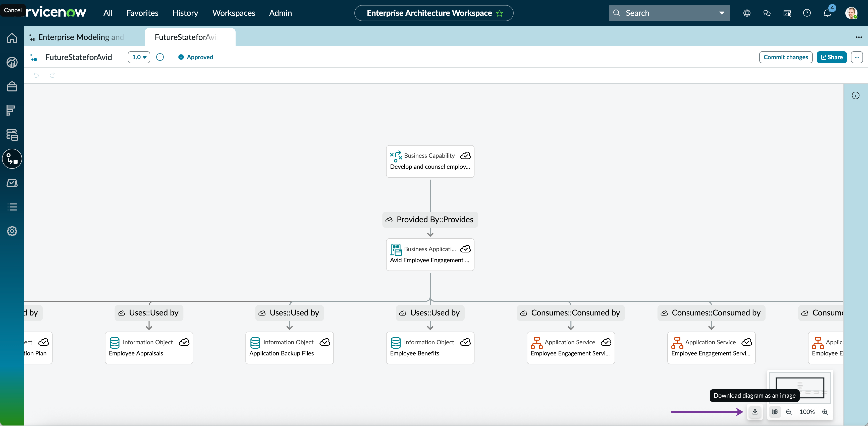The image size is (868, 426).
Task: Open the assessment checkmark sidebar icon
Action: pyautogui.click(x=12, y=183)
